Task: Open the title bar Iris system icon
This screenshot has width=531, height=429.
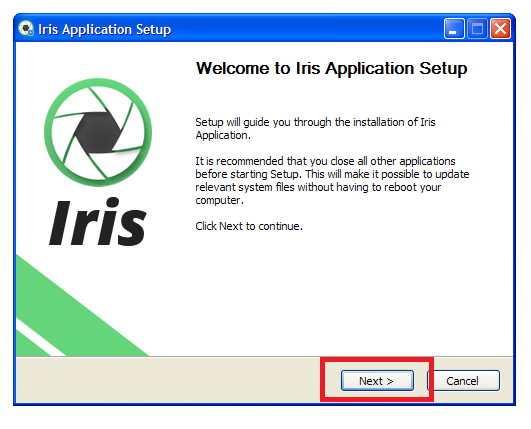Action: (26, 28)
